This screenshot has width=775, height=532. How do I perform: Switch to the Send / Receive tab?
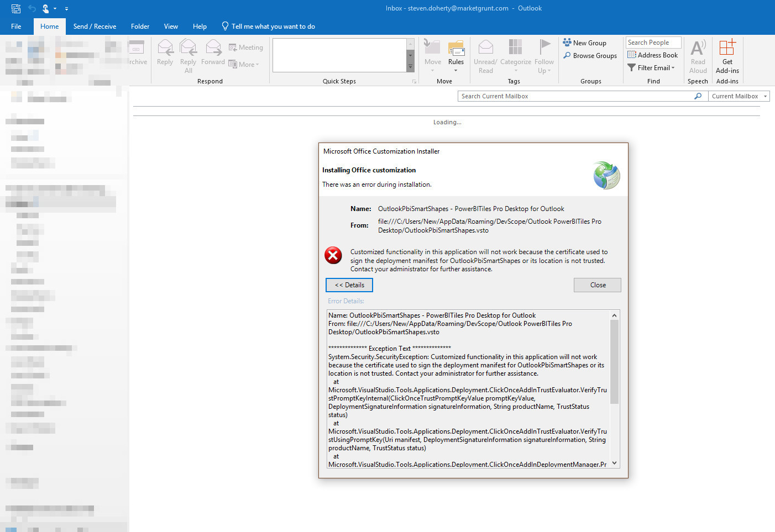[95, 27]
